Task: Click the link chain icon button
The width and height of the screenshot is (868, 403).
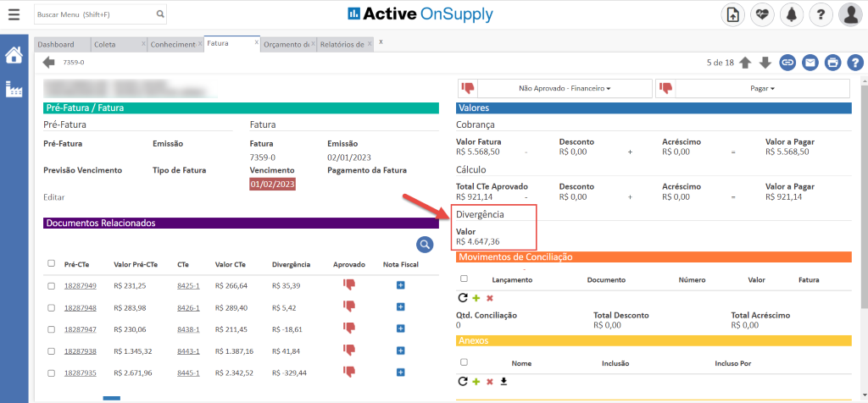Action: point(787,63)
